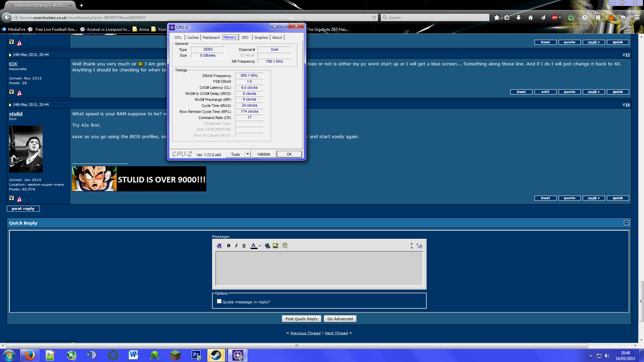The height and width of the screenshot is (362, 644).
Task: Quick reply to stulid's post
Action: coord(618,198)
